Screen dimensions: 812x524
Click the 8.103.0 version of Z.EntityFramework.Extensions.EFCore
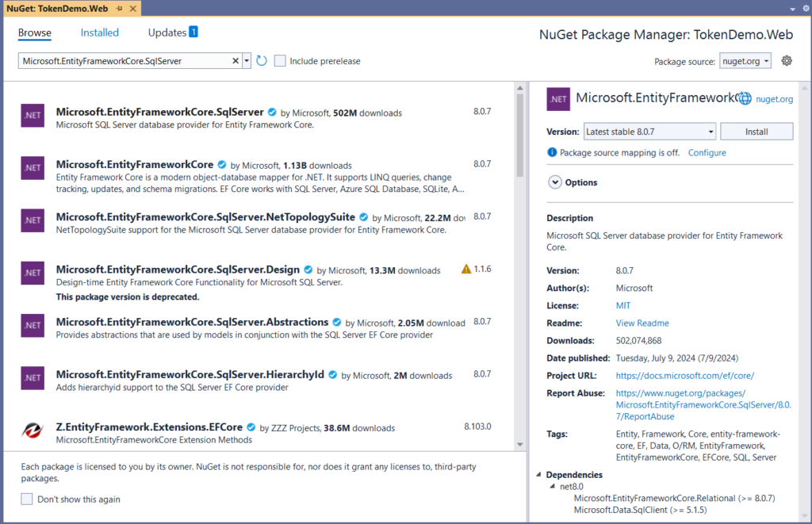477,426
